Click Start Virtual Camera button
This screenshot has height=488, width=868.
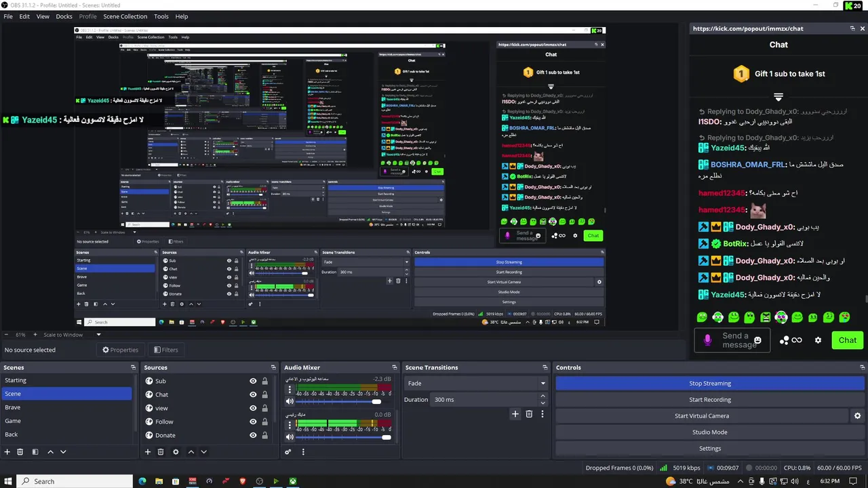coord(702,416)
